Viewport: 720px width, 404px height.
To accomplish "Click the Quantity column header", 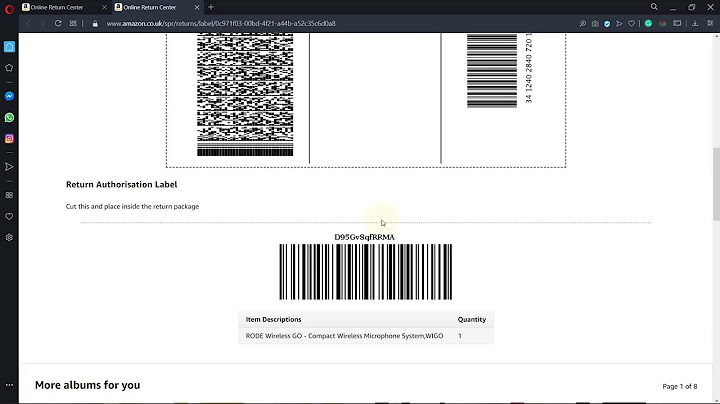I will point(472,320).
